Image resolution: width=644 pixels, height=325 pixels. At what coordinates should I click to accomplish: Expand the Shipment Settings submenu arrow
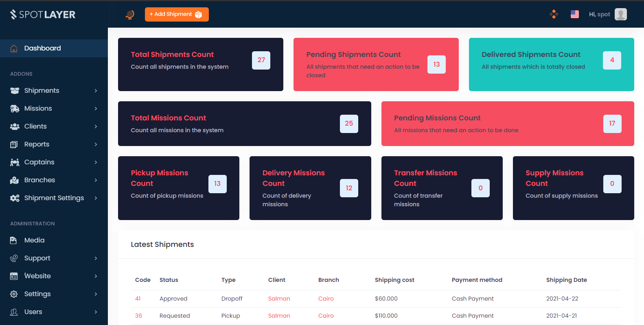point(96,198)
